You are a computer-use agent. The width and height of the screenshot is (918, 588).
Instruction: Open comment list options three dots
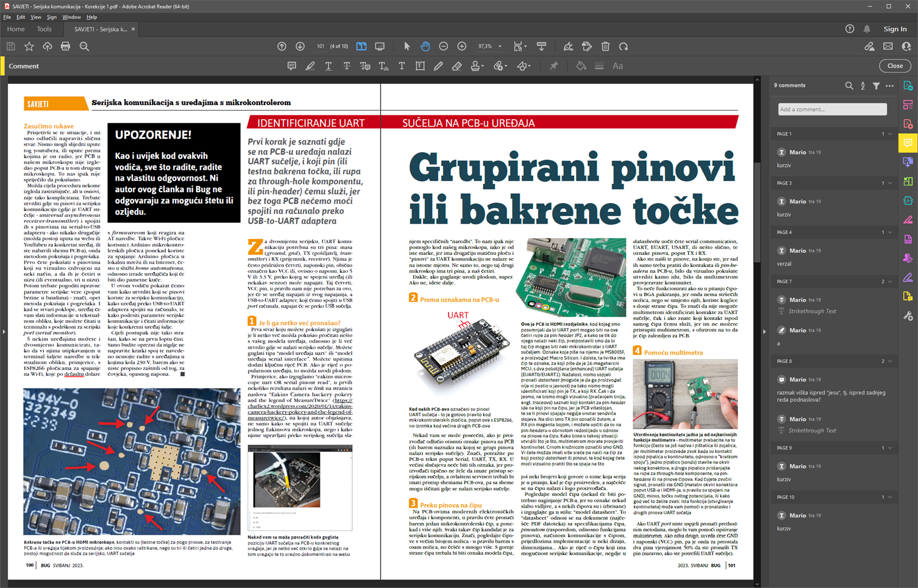pos(889,85)
